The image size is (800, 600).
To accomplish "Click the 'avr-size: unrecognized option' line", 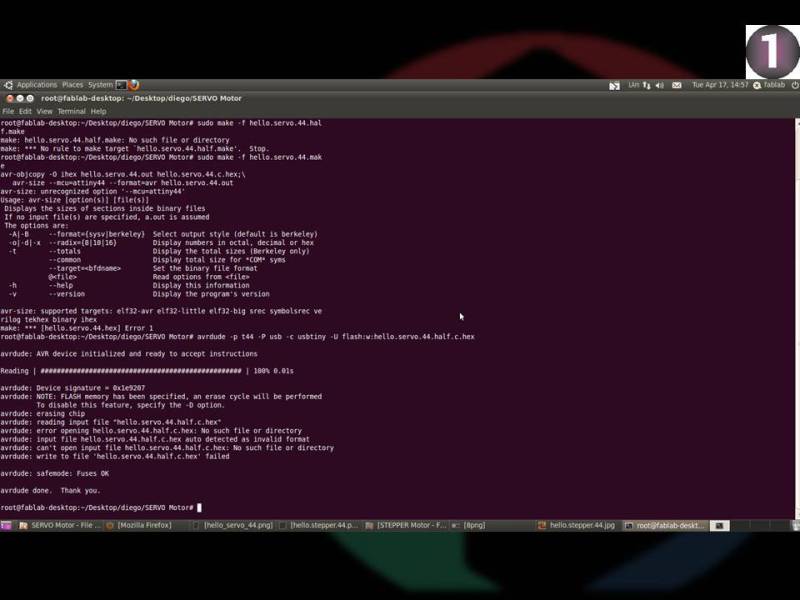I will 93,191.
